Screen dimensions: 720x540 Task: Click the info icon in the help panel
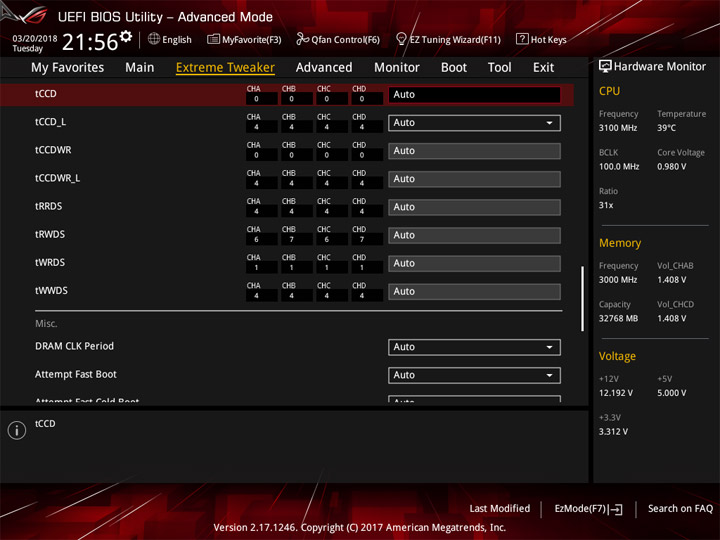[x=17, y=430]
